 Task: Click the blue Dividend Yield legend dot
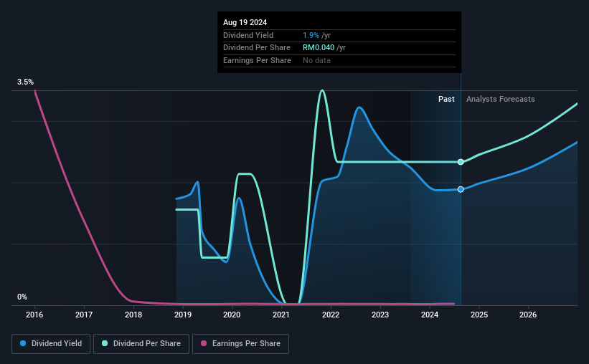(x=23, y=343)
